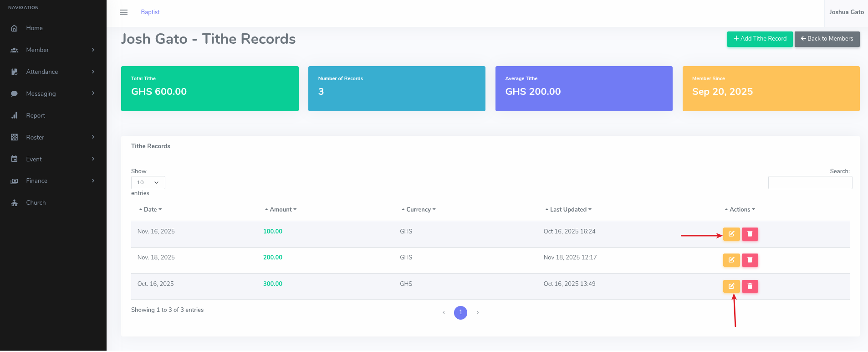Click the Add Tithe Record button
This screenshot has width=868, height=352.
pos(760,39)
